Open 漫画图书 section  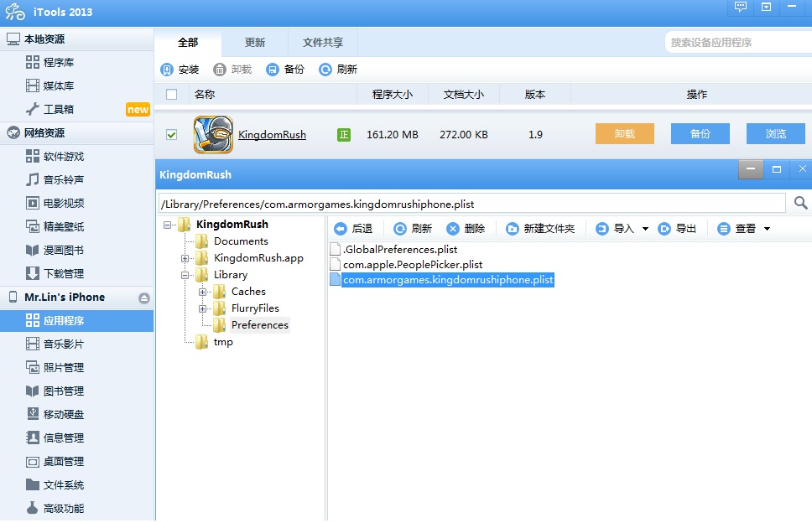[x=55, y=251]
